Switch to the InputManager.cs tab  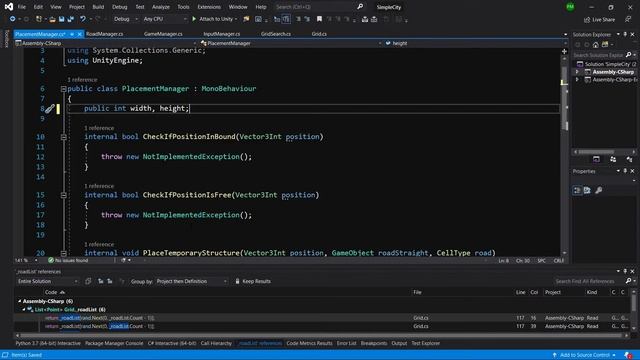[x=222, y=34]
